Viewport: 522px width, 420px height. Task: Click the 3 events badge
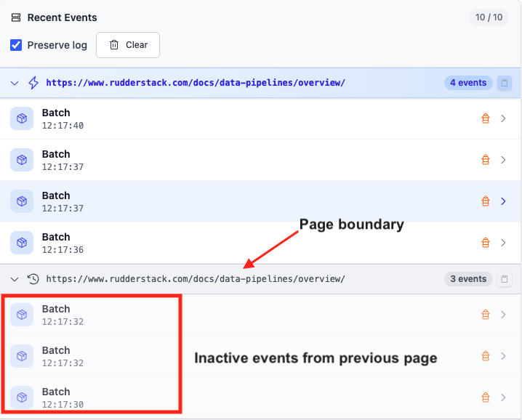click(468, 279)
